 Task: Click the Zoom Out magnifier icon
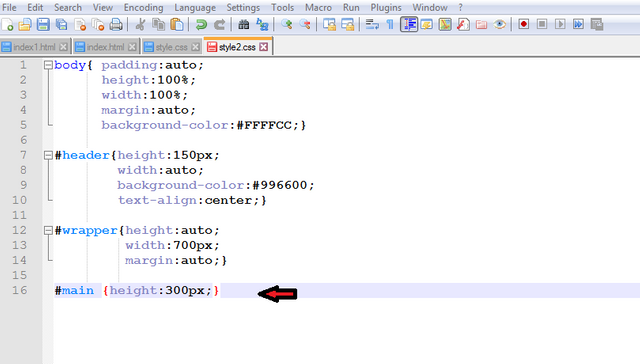pos(305,24)
